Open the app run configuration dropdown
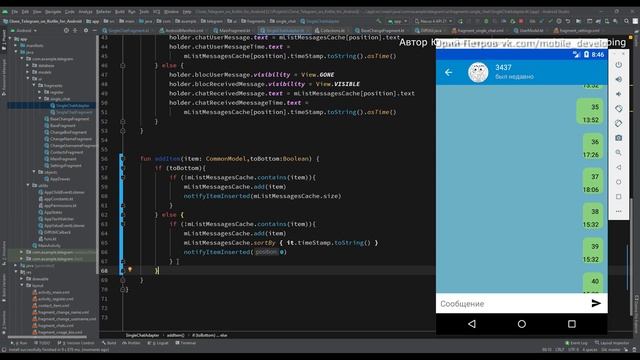The width and height of the screenshot is (640, 360). click(397, 21)
